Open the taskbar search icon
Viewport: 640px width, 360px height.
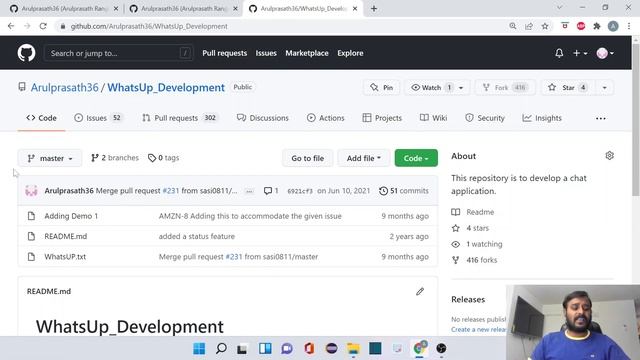221,348
